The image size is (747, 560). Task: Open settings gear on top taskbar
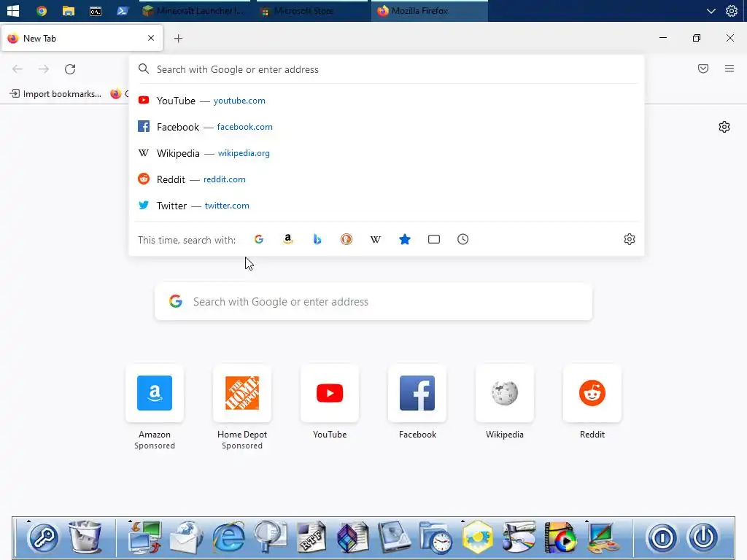(x=731, y=10)
